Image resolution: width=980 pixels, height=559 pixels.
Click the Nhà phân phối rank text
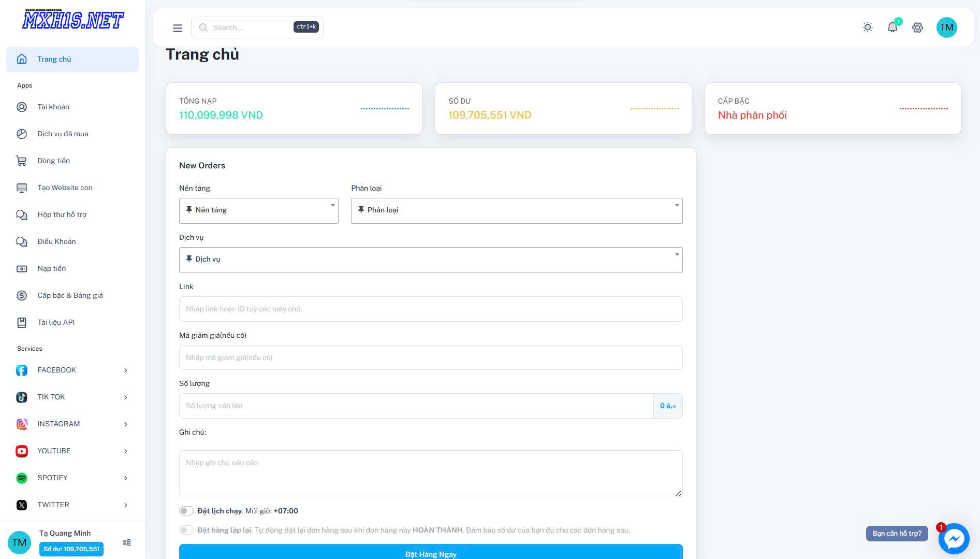click(752, 115)
